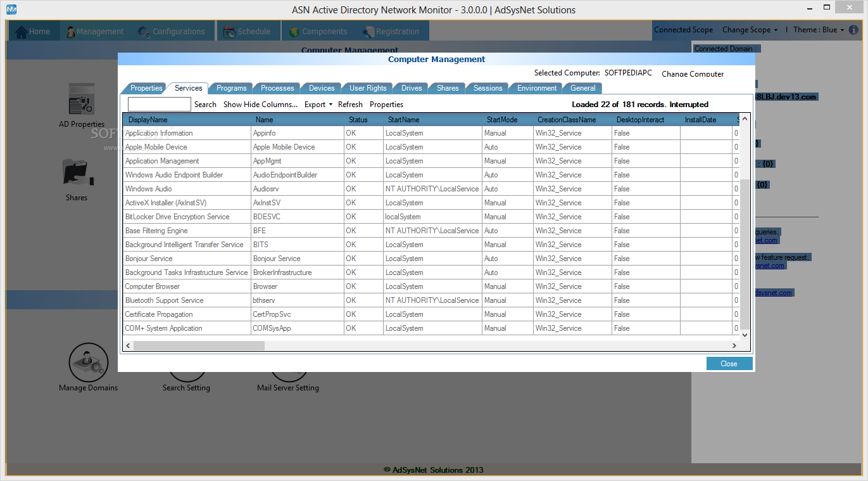868x481 pixels.
Task: Select the Services tab
Action: [x=188, y=88]
